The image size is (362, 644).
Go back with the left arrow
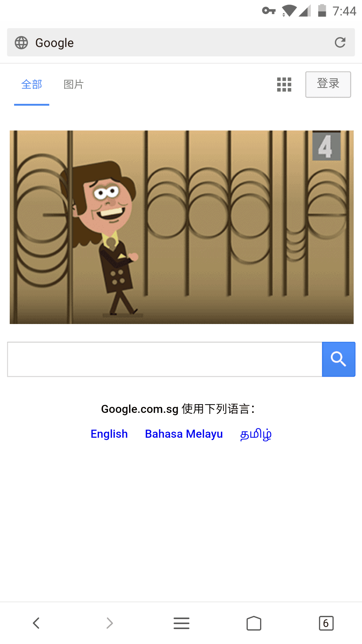point(36,623)
